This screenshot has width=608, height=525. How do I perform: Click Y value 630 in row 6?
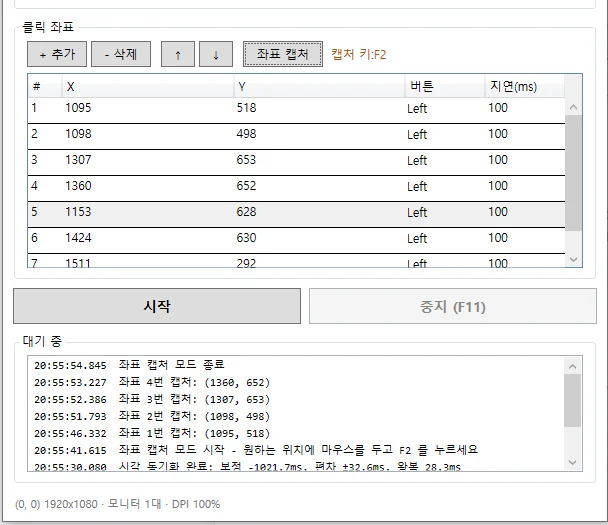(x=247, y=238)
